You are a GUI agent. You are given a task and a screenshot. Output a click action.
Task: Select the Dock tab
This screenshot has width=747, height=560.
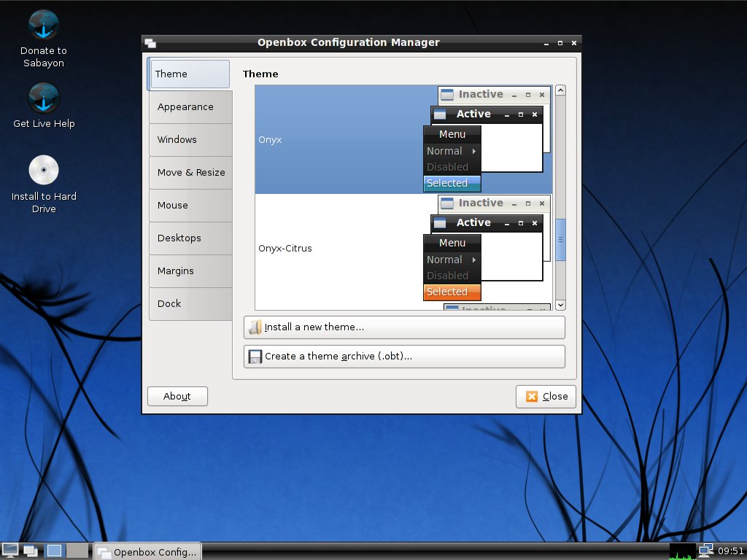click(x=190, y=304)
